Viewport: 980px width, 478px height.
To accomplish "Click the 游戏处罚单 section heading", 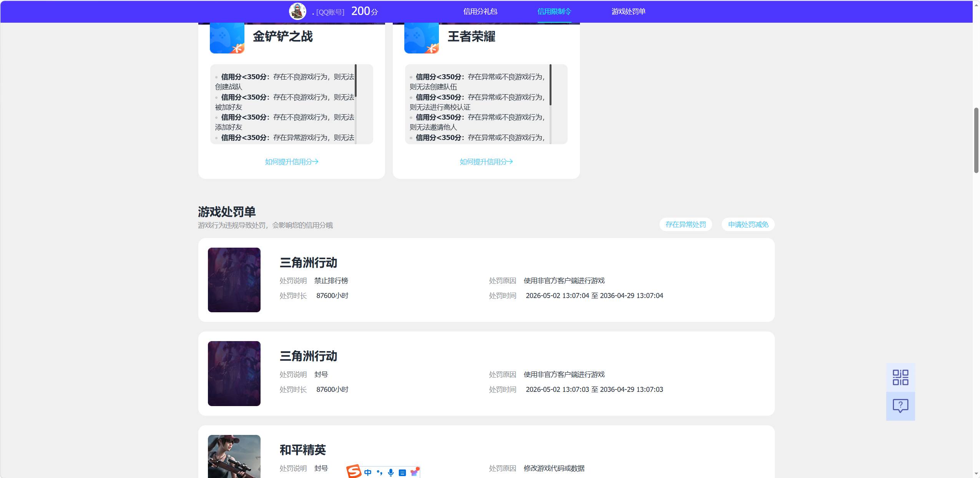I will click(227, 212).
